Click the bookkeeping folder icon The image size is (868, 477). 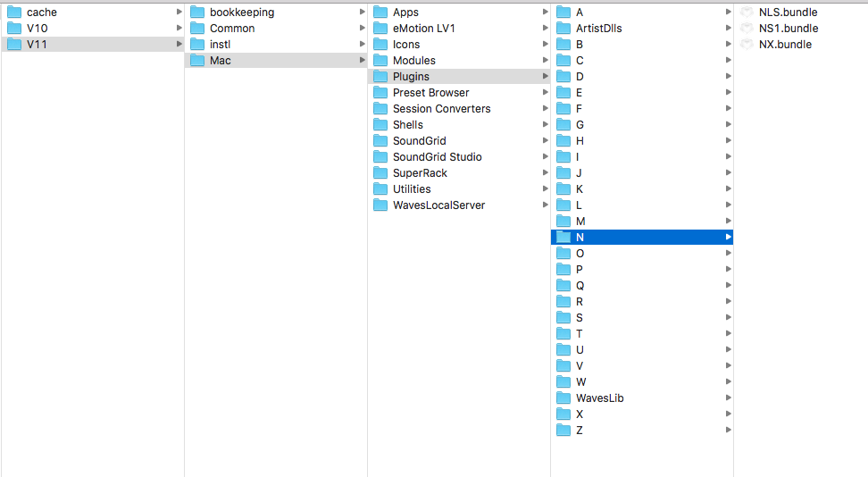coord(197,13)
